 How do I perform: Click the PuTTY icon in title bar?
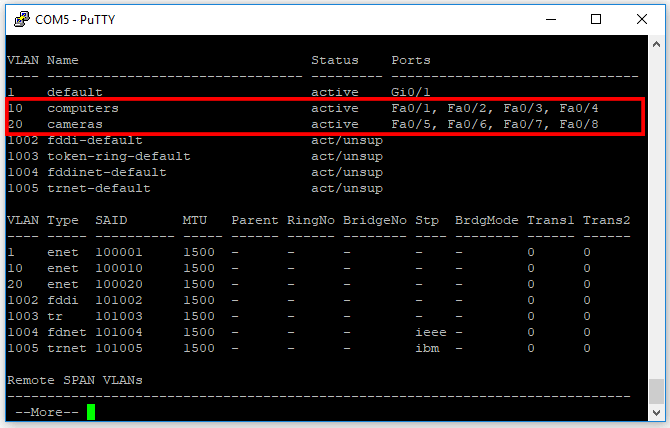(x=19, y=18)
